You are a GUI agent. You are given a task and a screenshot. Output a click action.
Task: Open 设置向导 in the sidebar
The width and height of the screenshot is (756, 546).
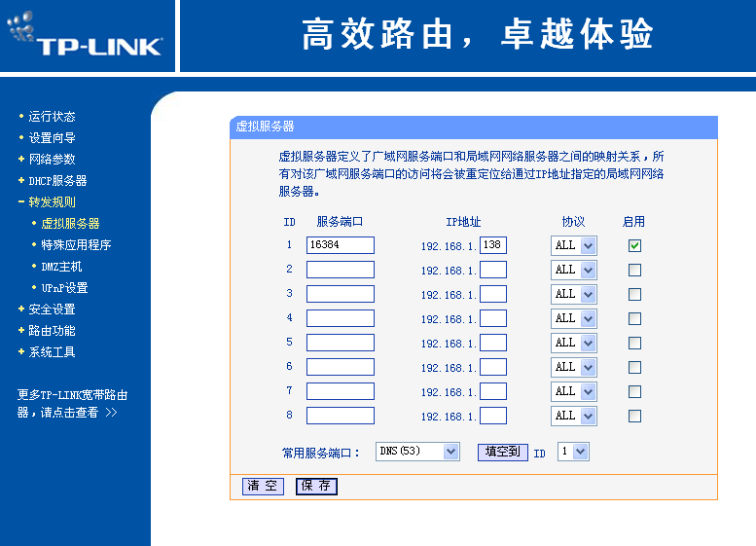coord(52,138)
